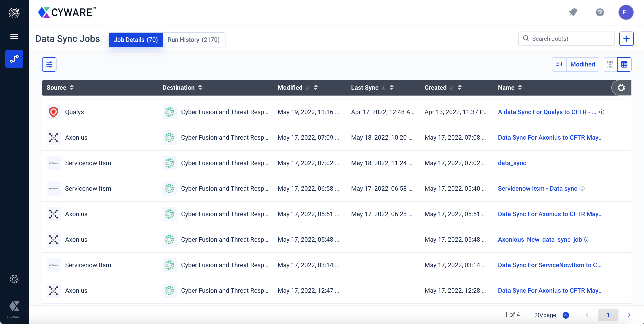The height and width of the screenshot is (324, 644).
Task: Open the data_sync job link
Action: click(512, 163)
